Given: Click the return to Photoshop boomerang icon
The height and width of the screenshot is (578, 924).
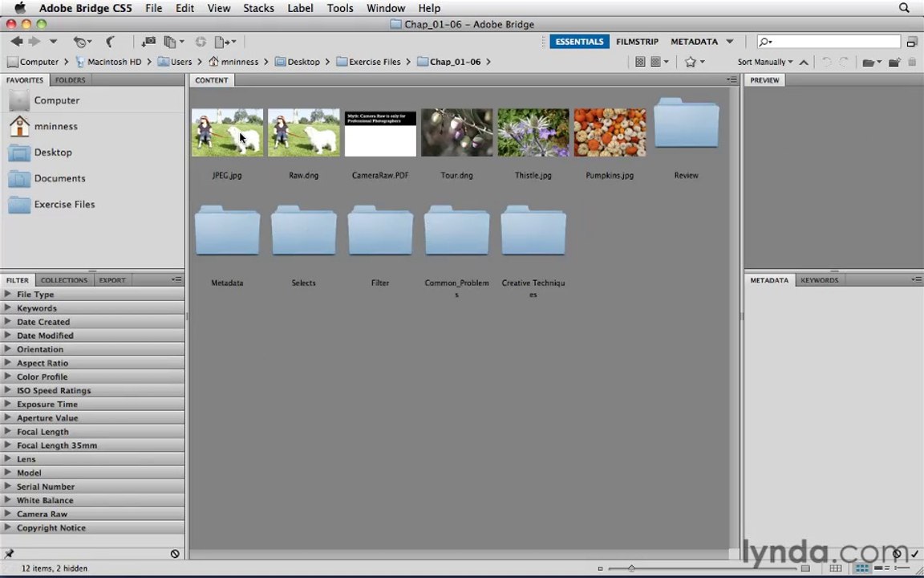Looking at the screenshot, I should pos(110,41).
